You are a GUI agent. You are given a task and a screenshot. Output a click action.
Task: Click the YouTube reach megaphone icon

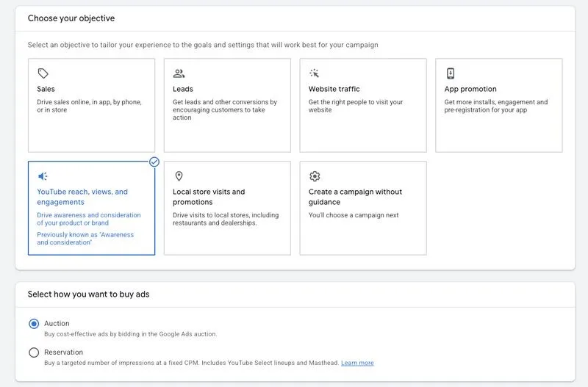(x=43, y=176)
